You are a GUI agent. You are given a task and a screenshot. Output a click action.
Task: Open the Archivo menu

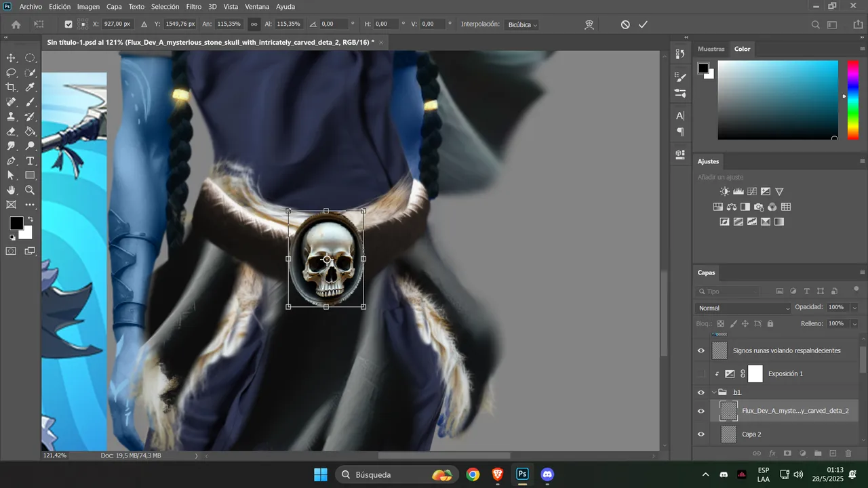31,7
